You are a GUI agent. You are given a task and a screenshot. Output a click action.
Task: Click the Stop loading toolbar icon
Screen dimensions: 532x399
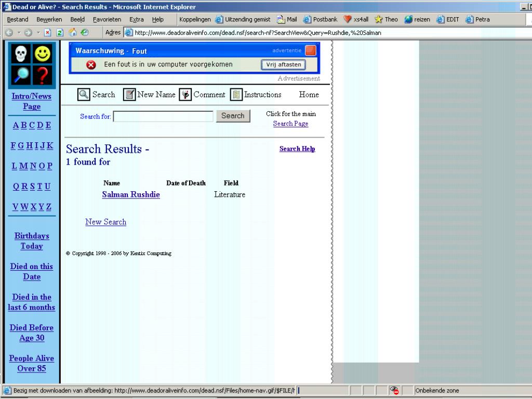[47, 33]
